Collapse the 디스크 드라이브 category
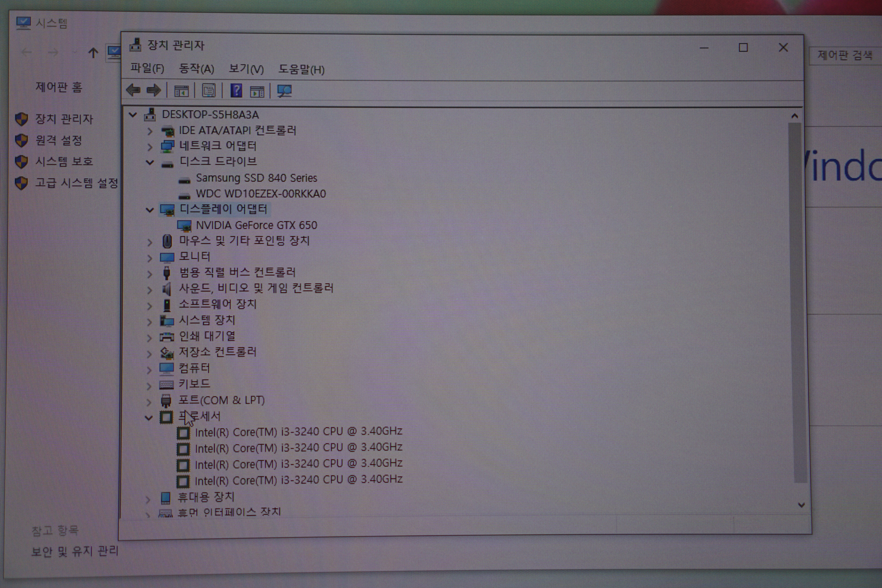 [x=150, y=162]
